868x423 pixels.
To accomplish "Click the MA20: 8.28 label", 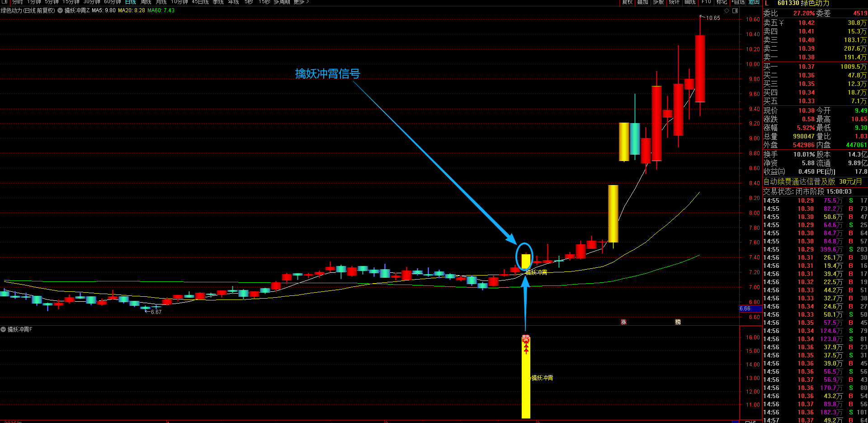I will 132,10.
